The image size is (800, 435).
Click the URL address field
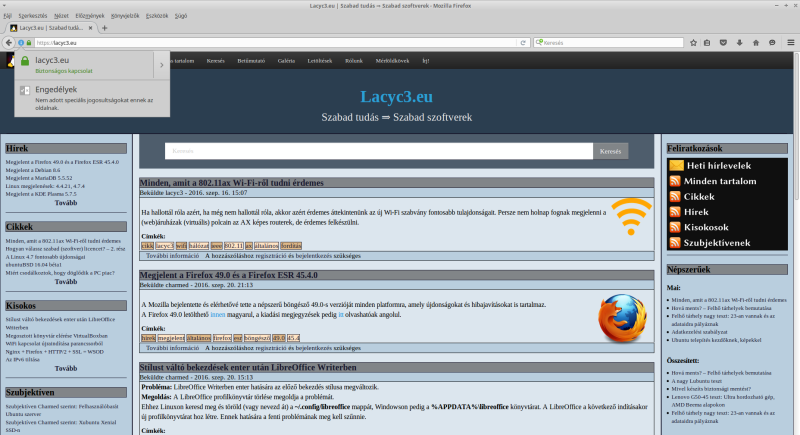tap(276, 43)
